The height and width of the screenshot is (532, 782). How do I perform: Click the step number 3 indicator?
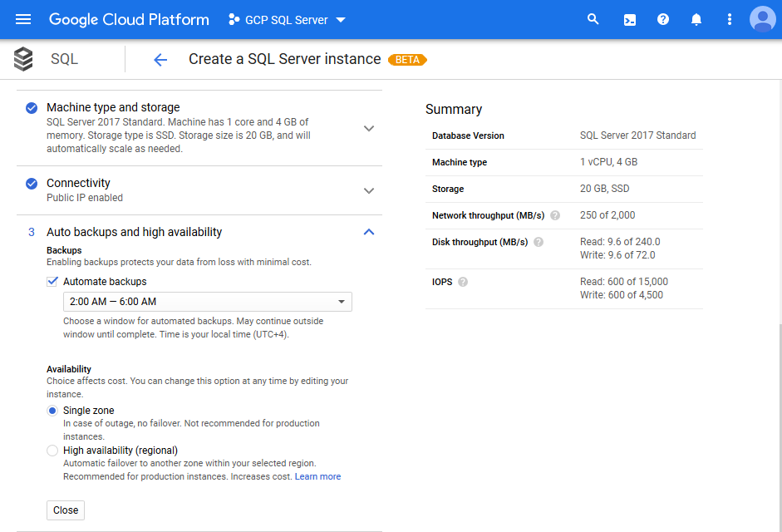point(32,232)
